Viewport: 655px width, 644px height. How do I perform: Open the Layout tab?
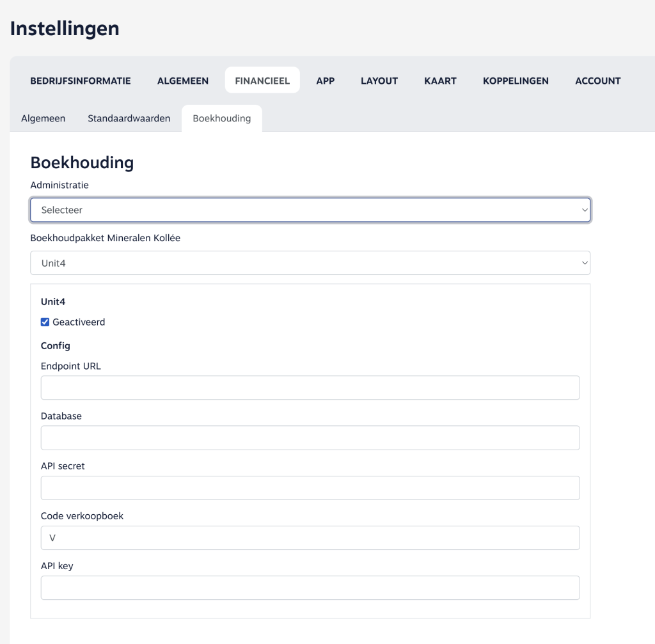[x=379, y=81]
